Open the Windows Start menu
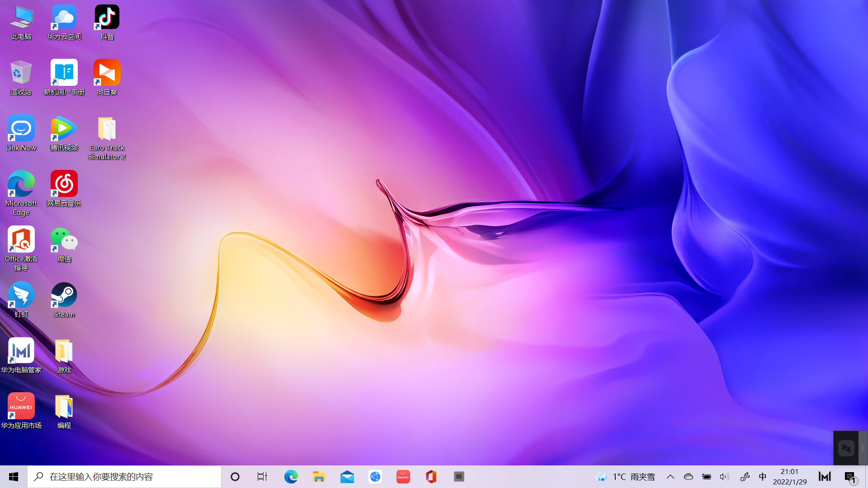This screenshot has height=488, width=868. (x=14, y=477)
